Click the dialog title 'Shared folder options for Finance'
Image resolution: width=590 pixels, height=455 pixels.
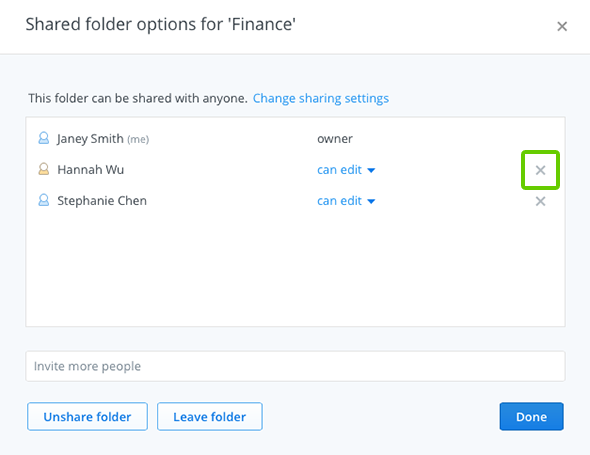pyautogui.click(x=161, y=24)
